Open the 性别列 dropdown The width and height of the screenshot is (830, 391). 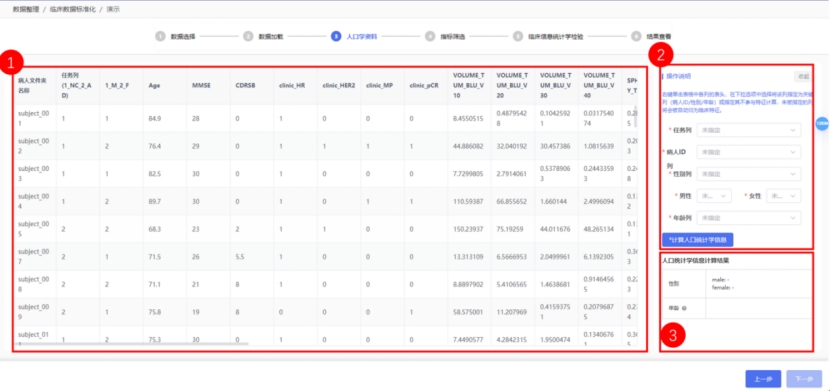748,174
